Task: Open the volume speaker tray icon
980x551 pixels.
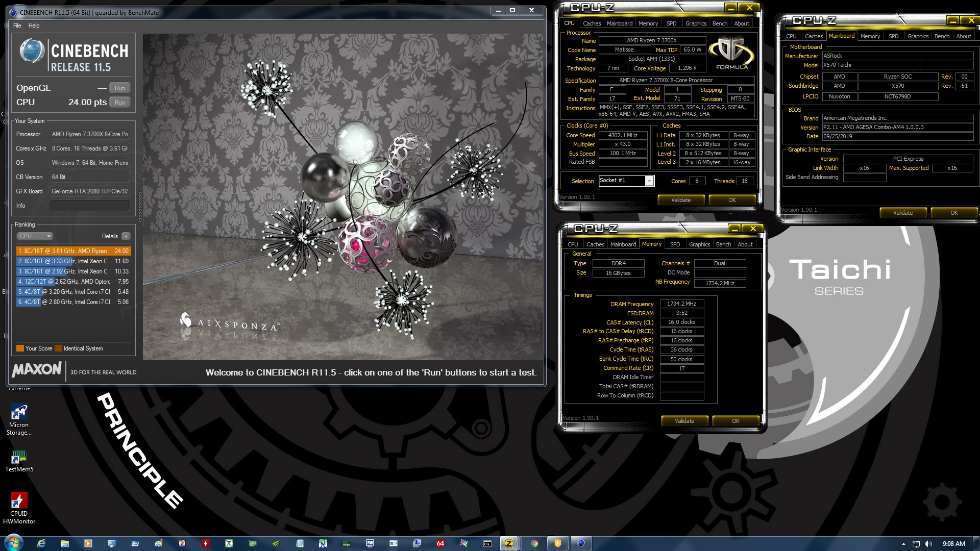Action: coord(928,544)
